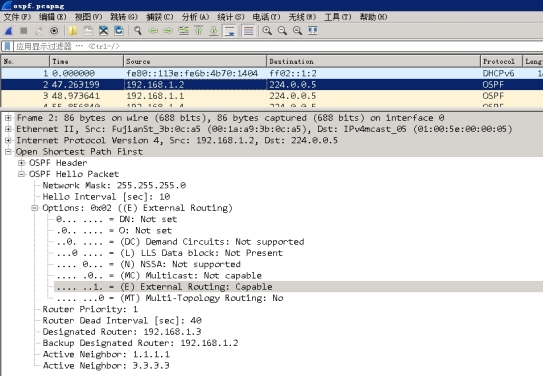Fit packet list columns to content
The height and width of the screenshot is (376, 543).
[313, 31]
